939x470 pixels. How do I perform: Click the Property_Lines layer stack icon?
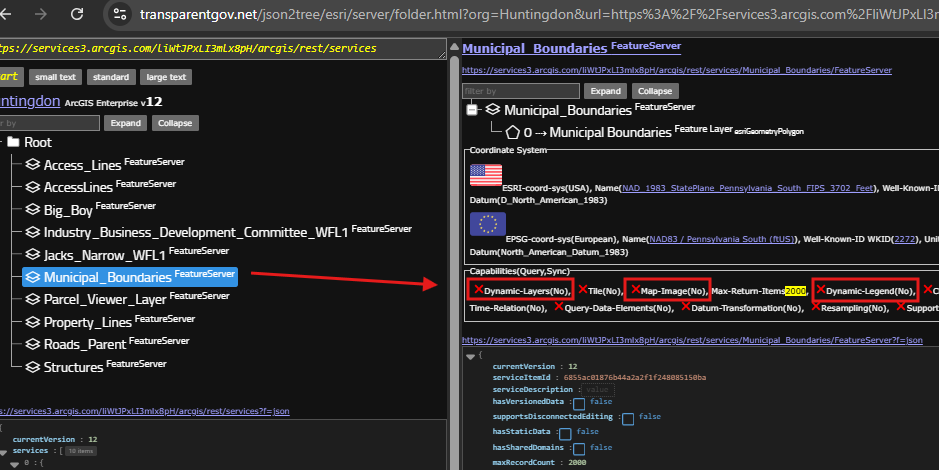[x=33, y=322]
